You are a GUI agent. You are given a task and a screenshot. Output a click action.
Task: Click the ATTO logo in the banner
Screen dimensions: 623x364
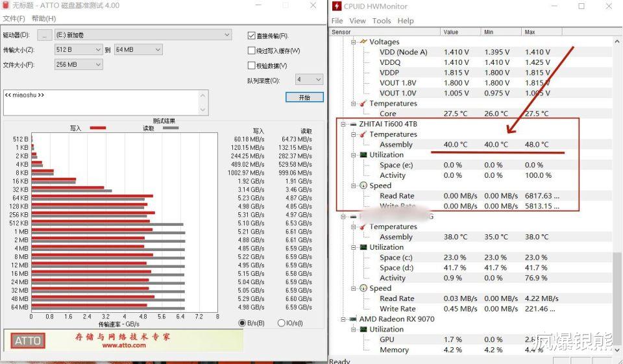[27, 341]
